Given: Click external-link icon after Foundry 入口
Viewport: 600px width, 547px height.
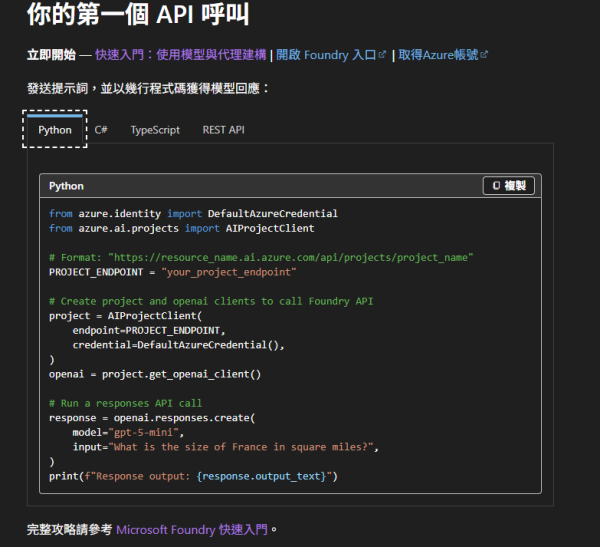Looking at the screenshot, I should point(382,54).
